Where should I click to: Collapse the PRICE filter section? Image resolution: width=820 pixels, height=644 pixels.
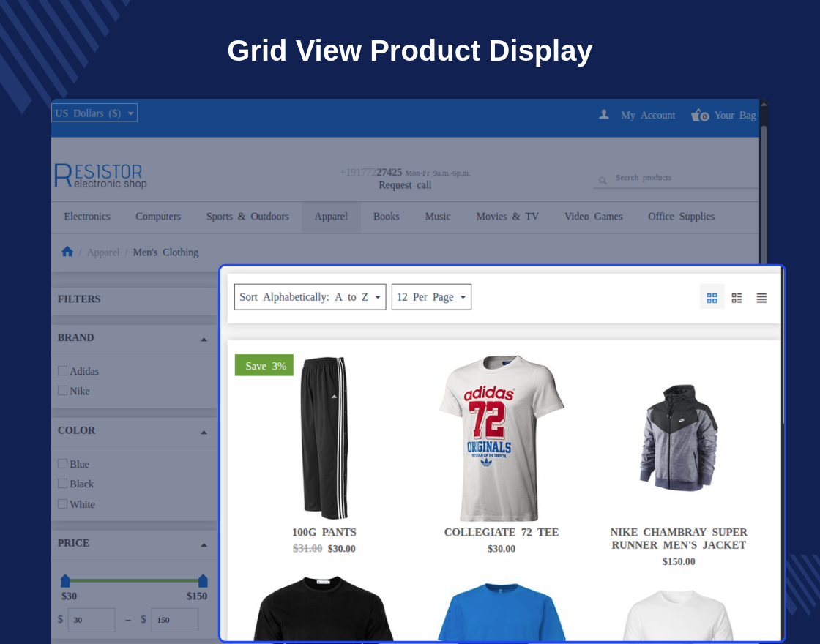(x=204, y=545)
